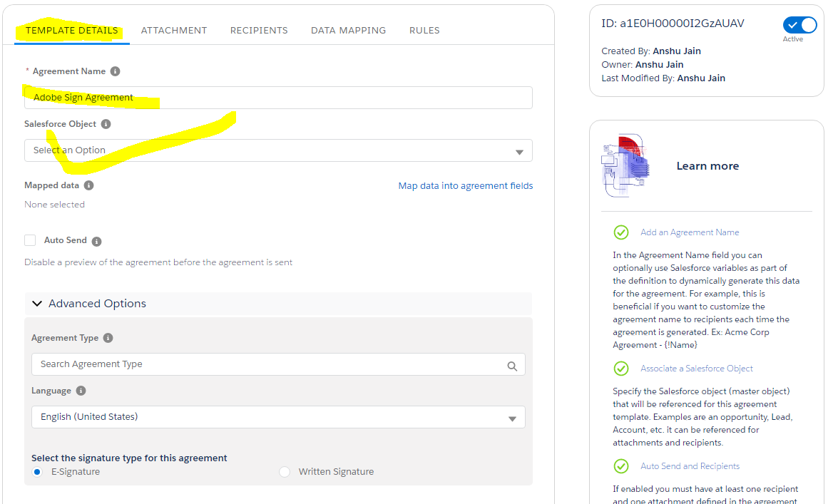Click green checkmark beside Auto Send and Recipients
Image resolution: width=838 pixels, height=504 pixels.
(x=621, y=466)
